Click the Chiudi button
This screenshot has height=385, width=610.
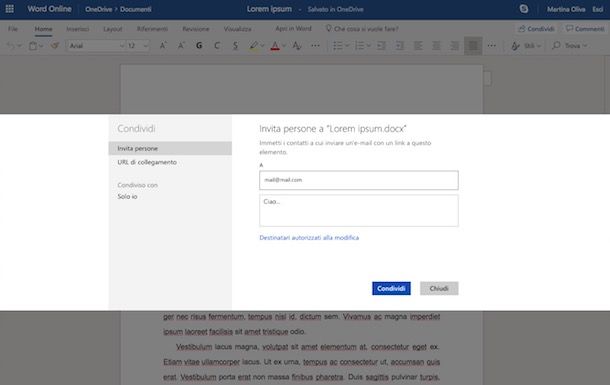(439, 288)
